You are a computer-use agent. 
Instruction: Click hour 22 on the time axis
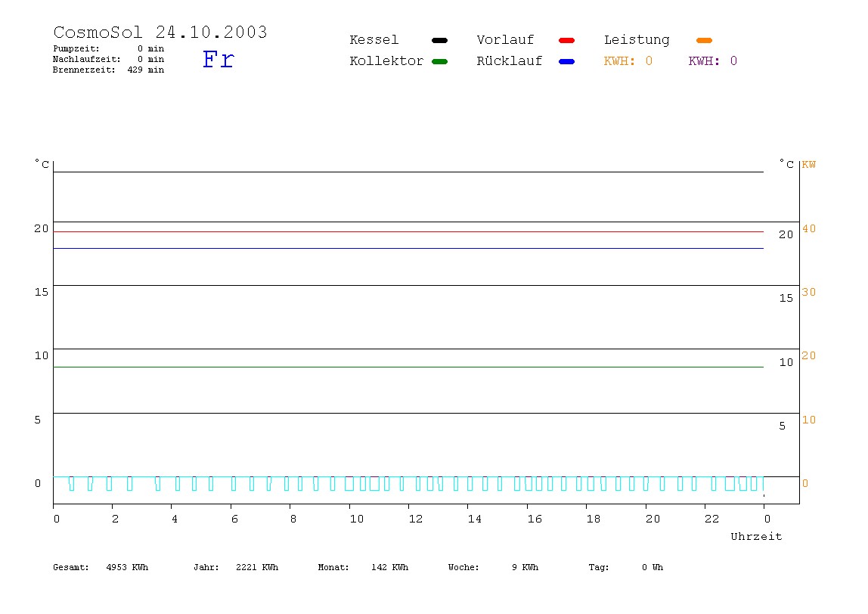coord(712,519)
